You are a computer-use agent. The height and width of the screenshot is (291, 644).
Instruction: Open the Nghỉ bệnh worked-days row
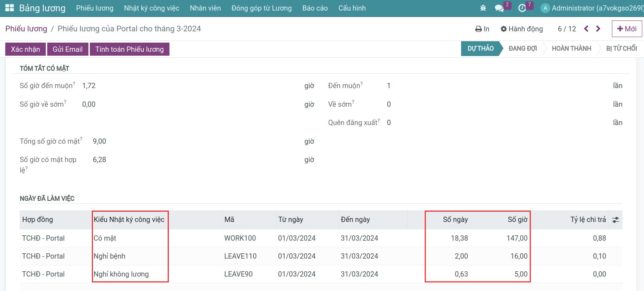321,256
